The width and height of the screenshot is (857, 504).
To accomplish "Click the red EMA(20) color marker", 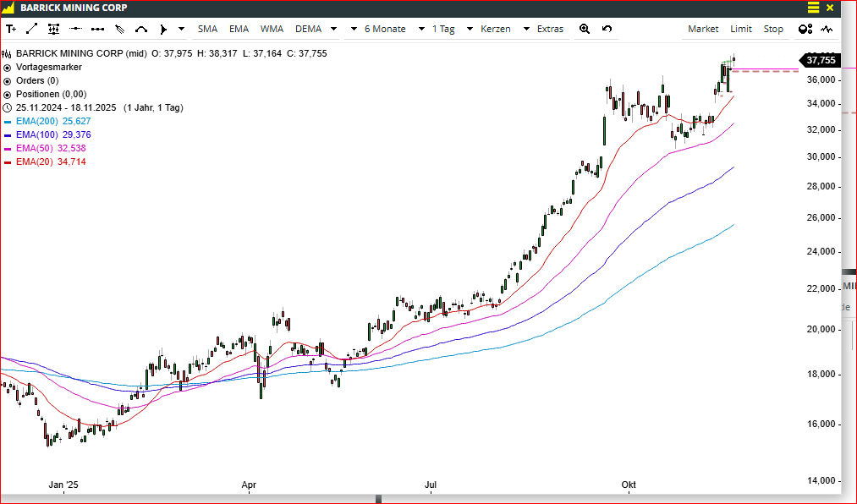I will (x=8, y=162).
